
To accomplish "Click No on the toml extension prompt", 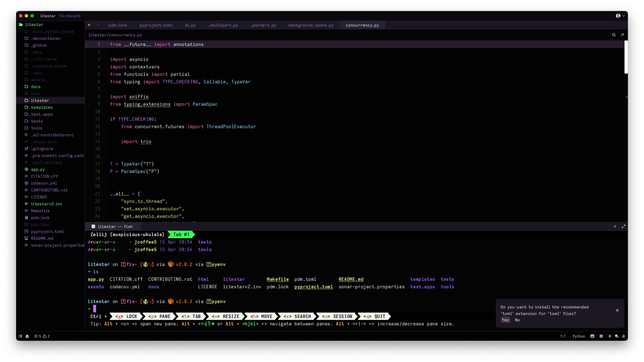I will click(517, 320).
